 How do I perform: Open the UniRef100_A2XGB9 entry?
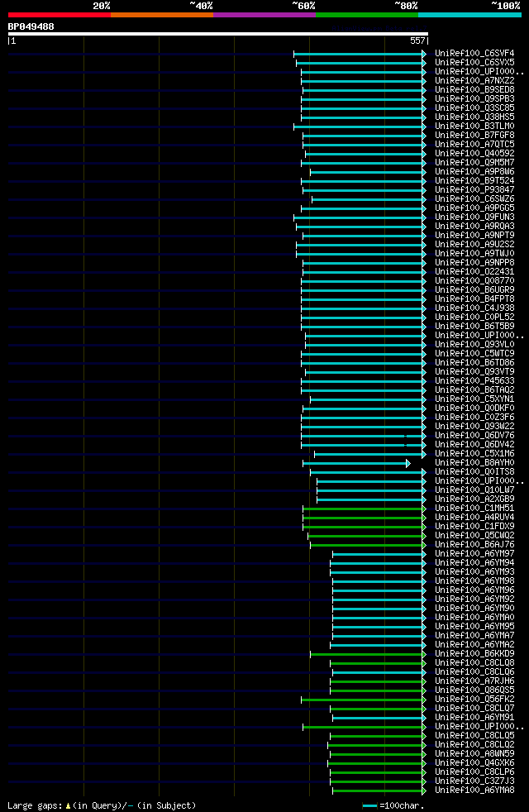pos(474,499)
